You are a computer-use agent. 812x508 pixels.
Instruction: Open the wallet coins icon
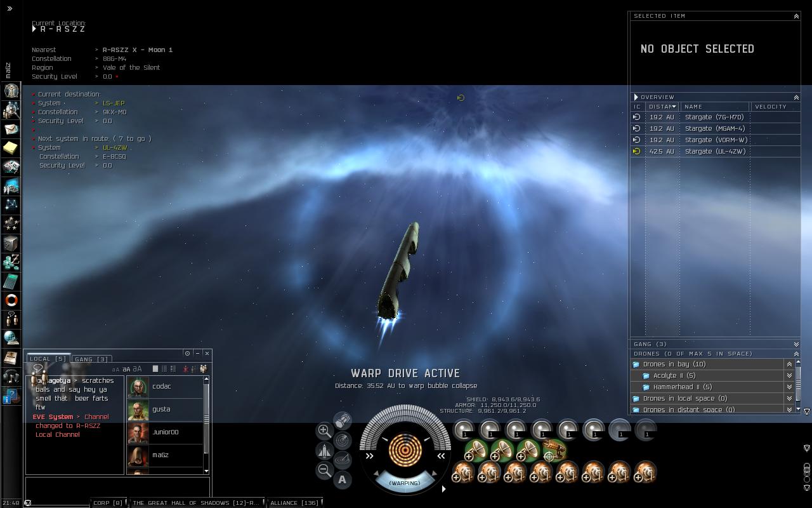pos(11,262)
